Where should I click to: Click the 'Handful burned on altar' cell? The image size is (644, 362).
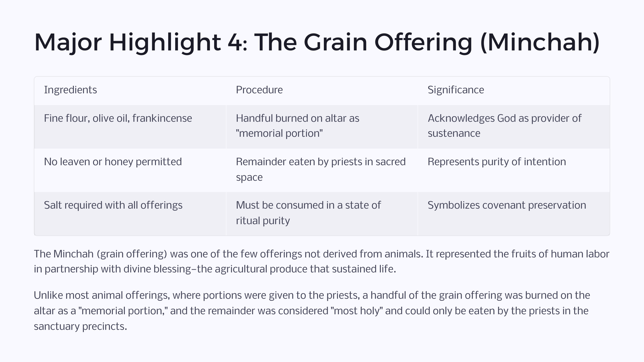(322, 127)
